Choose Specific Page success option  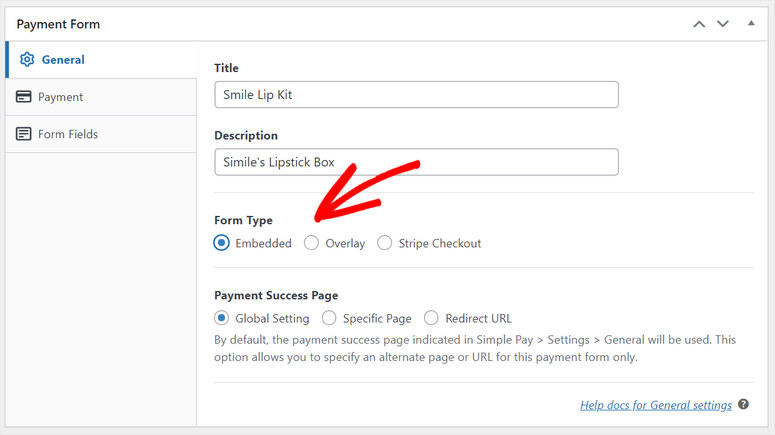click(x=329, y=318)
